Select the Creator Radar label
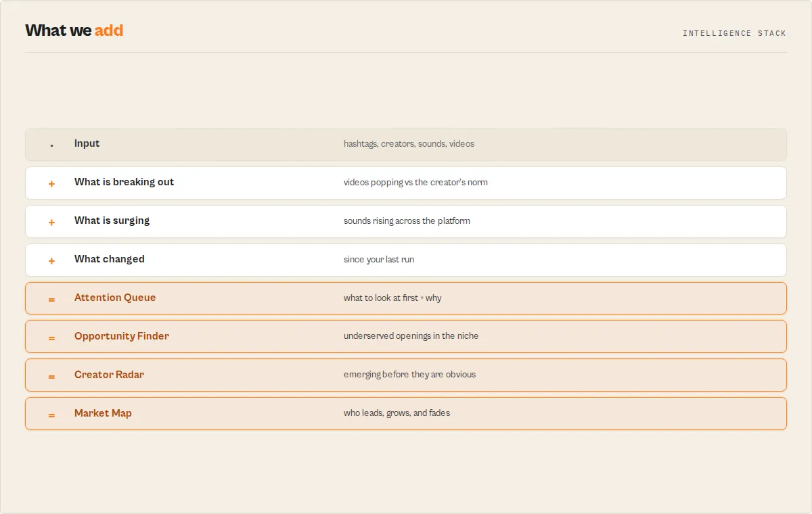812x514 pixels. pos(109,375)
